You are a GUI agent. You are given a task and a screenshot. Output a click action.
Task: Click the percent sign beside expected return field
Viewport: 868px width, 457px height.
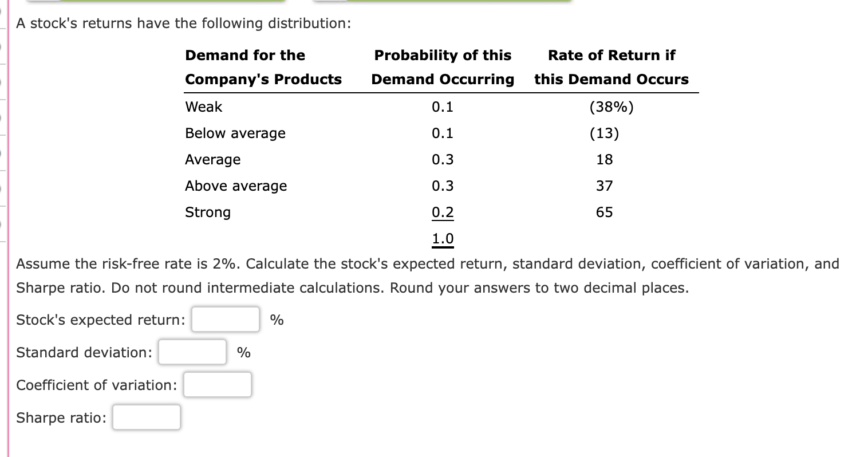(277, 320)
